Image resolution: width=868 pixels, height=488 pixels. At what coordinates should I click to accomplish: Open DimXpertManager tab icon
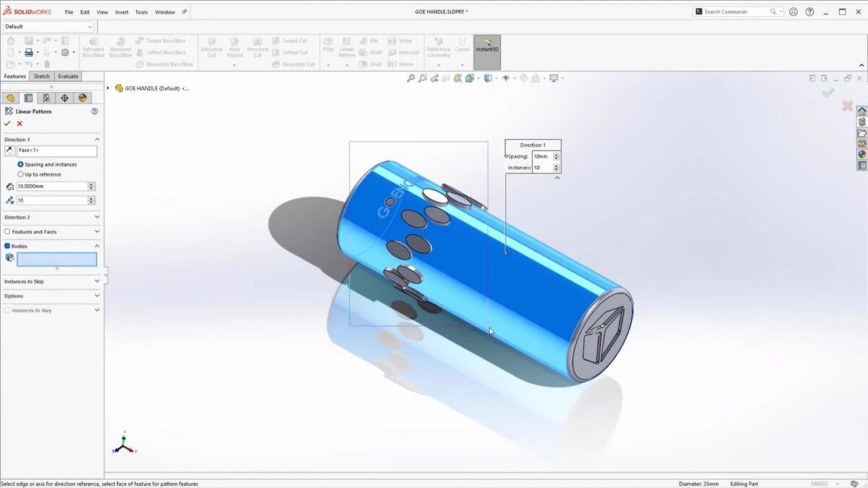click(x=64, y=98)
